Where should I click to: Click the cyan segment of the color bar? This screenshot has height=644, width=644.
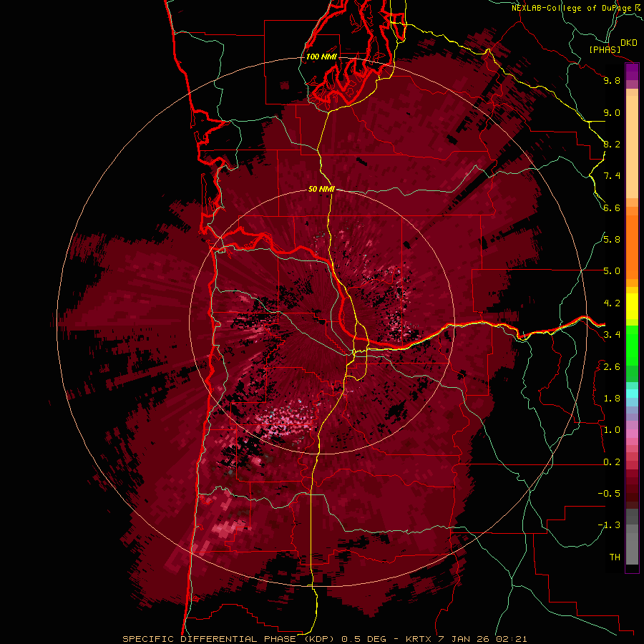[632, 394]
